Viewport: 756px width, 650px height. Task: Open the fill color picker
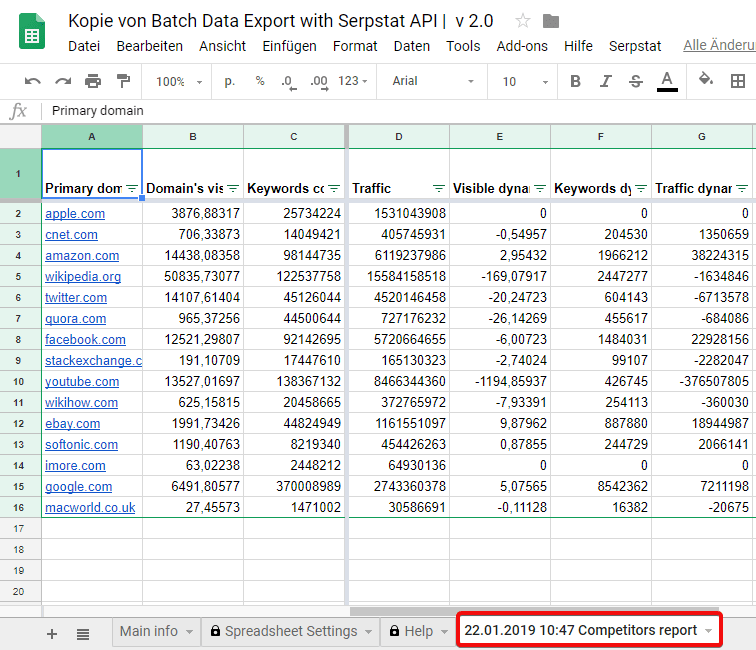[x=706, y=79]
